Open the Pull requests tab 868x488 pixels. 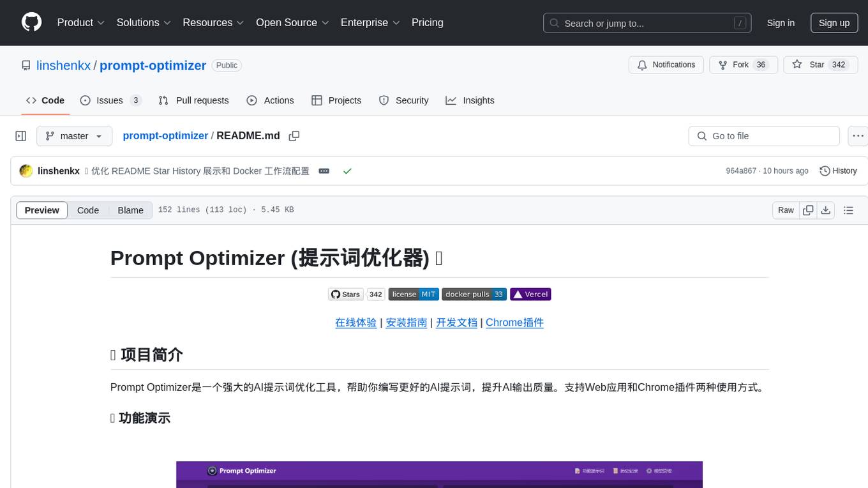pos(193,100)
